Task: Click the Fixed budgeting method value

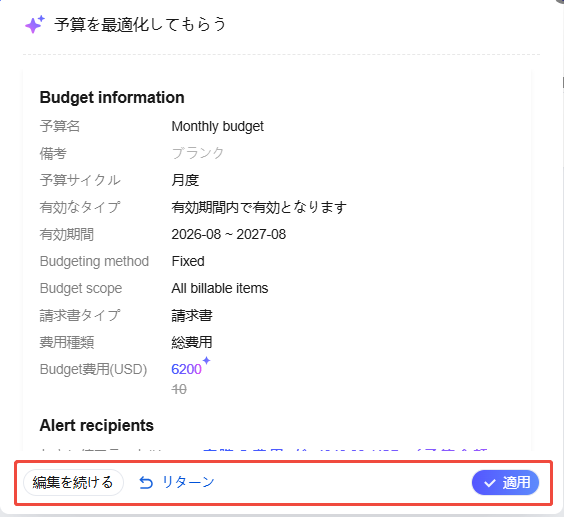Action: 188,261
